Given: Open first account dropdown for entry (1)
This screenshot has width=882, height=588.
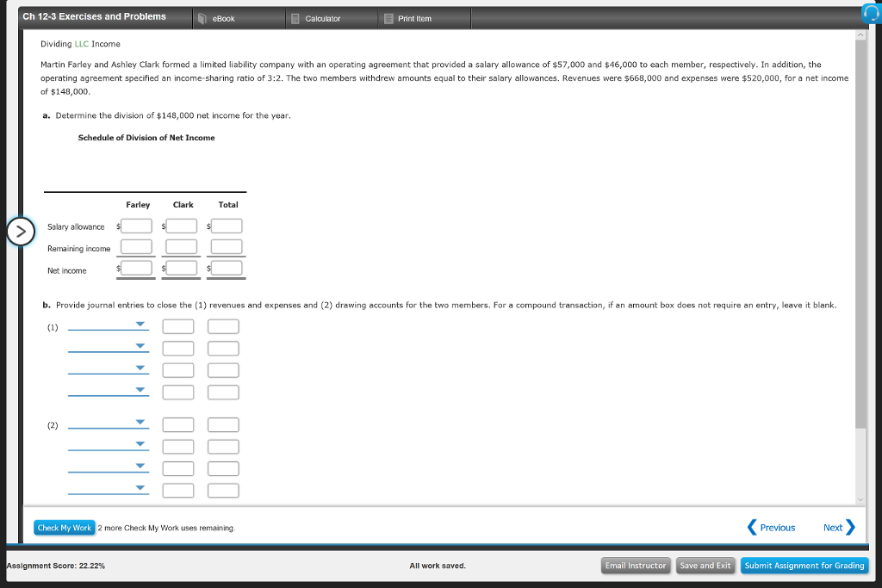Looking at the screenshot, I should coord(109,325).
